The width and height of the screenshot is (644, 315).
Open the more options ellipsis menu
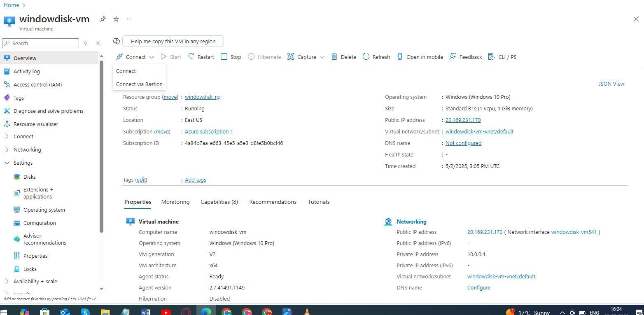coord(129,19)
